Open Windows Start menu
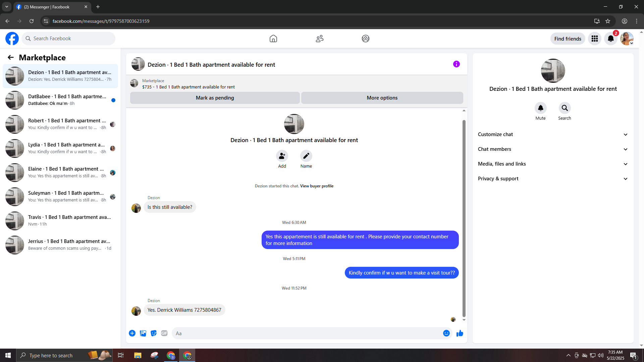Image resolution: width=644 pixels, height=362 pixels. (8, 355)
